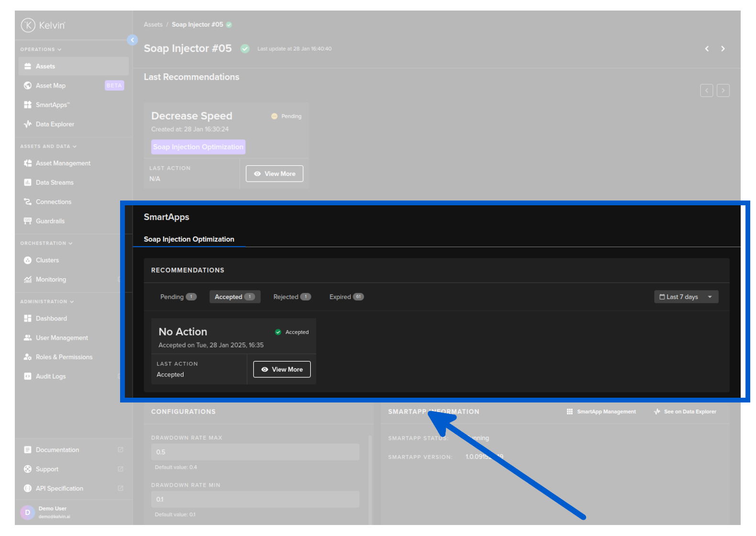Click the Kelvin logo icon
This screenshot has width=756, height=536.
tap(28, 25)
